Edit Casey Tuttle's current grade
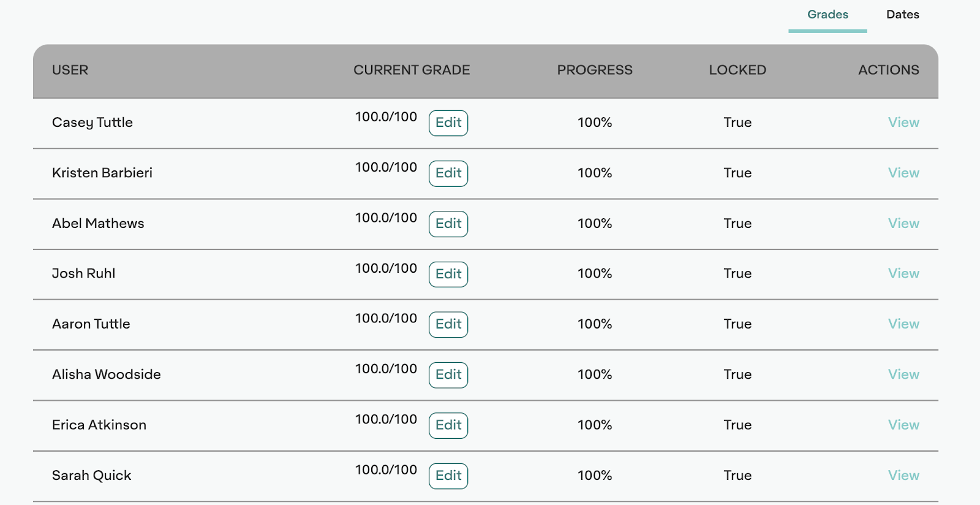This screenshot has height=505, width=980. click(x=448, y=123)
